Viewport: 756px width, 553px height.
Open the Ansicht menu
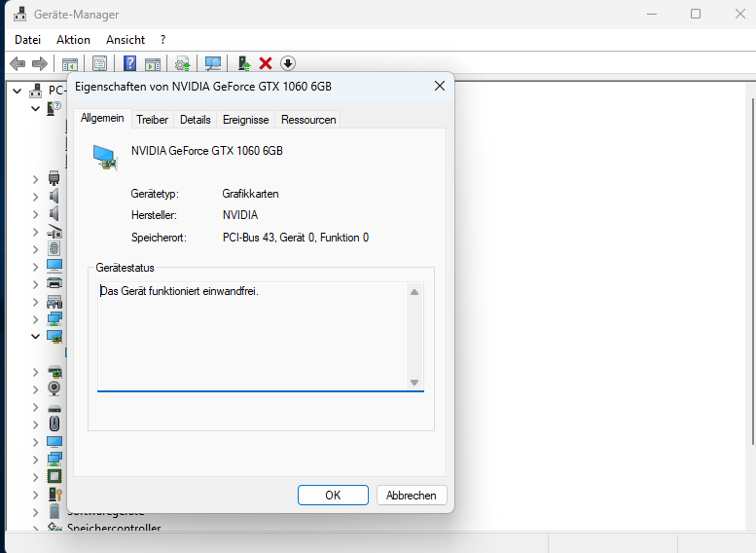(126, 40)
